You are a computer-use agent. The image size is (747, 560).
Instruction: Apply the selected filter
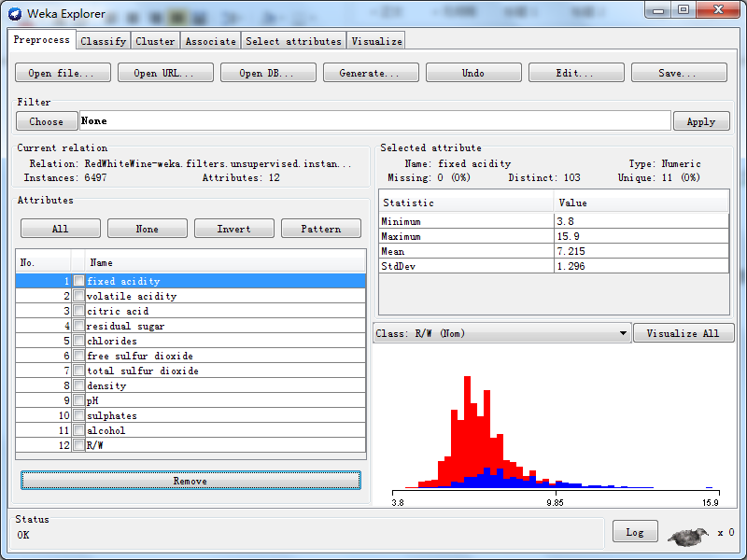[x=701, y=121]
